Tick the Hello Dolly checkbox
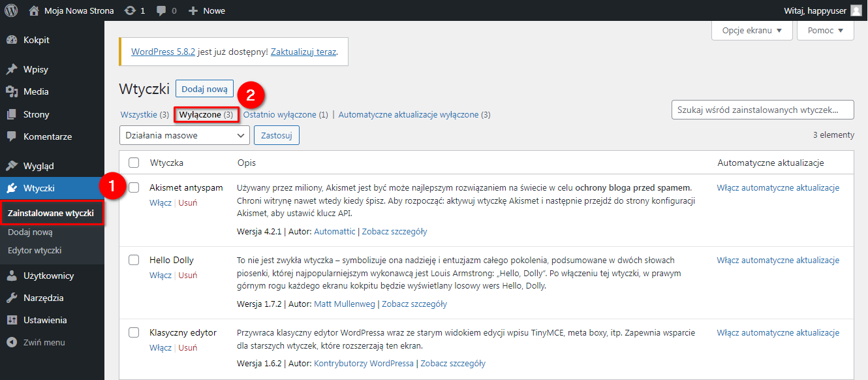Viewport: 868px width, 380px height. coord(134,260)
